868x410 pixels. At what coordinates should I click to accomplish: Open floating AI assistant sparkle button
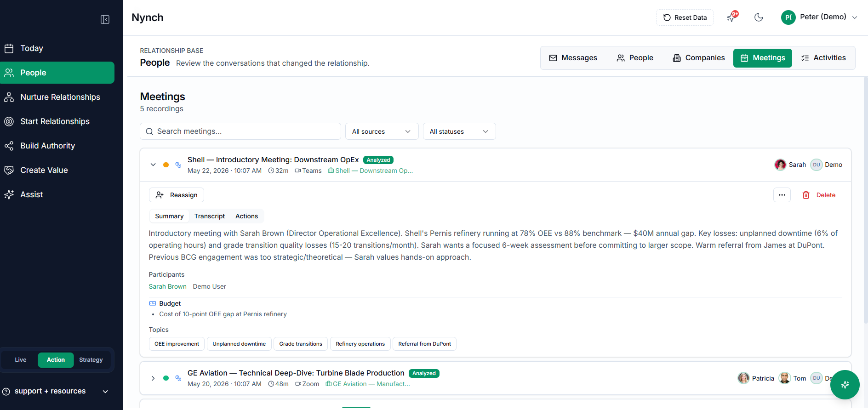pyautogui.click(x=845, y=385)
